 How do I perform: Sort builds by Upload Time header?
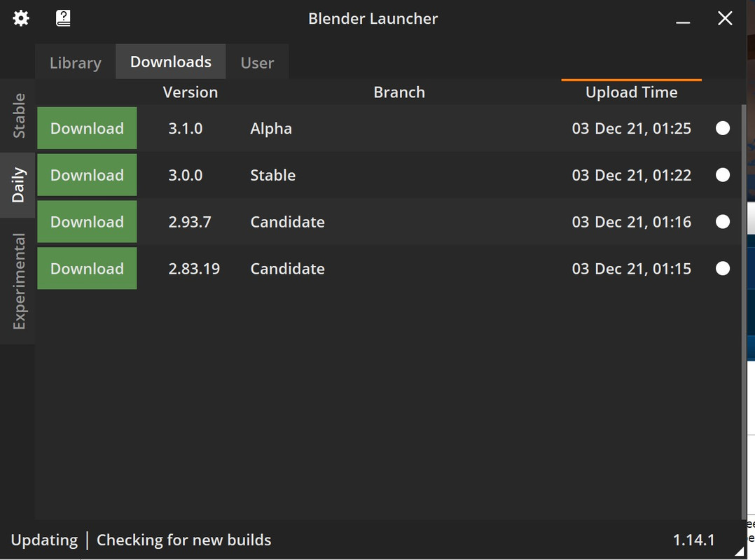[631, 92]
